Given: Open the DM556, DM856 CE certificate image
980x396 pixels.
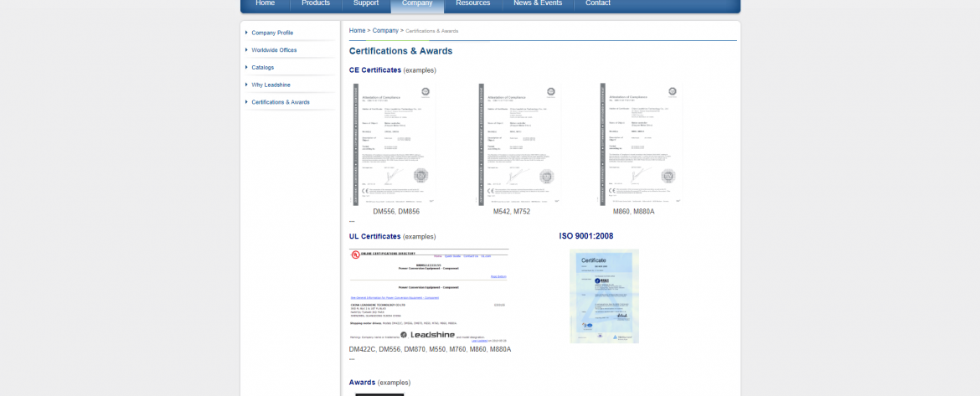Looking at the screenshot, I should pyautogui.click(x=395, y=144).
